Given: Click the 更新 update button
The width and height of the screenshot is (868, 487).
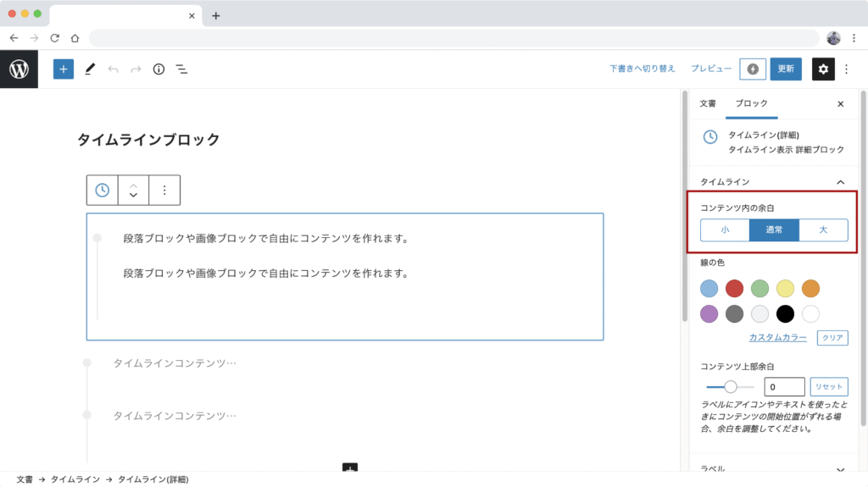Looking at the screenshot, I should point(786,69).
